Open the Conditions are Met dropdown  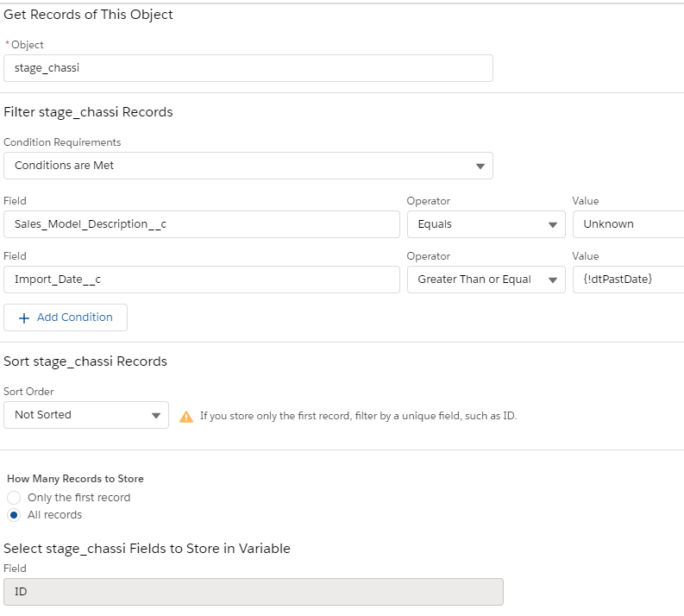248,166
